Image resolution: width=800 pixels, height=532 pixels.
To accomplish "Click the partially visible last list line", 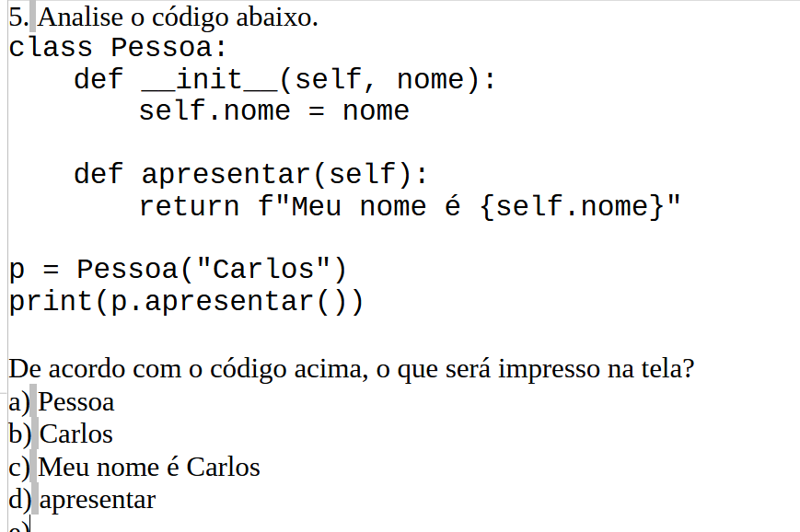I will click(18, 526).
